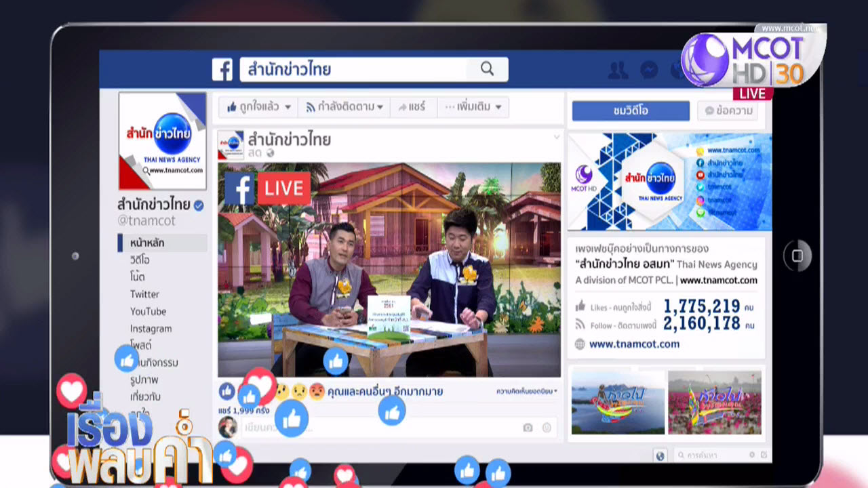Click the Facebook search input field

(x=353, y=69)
